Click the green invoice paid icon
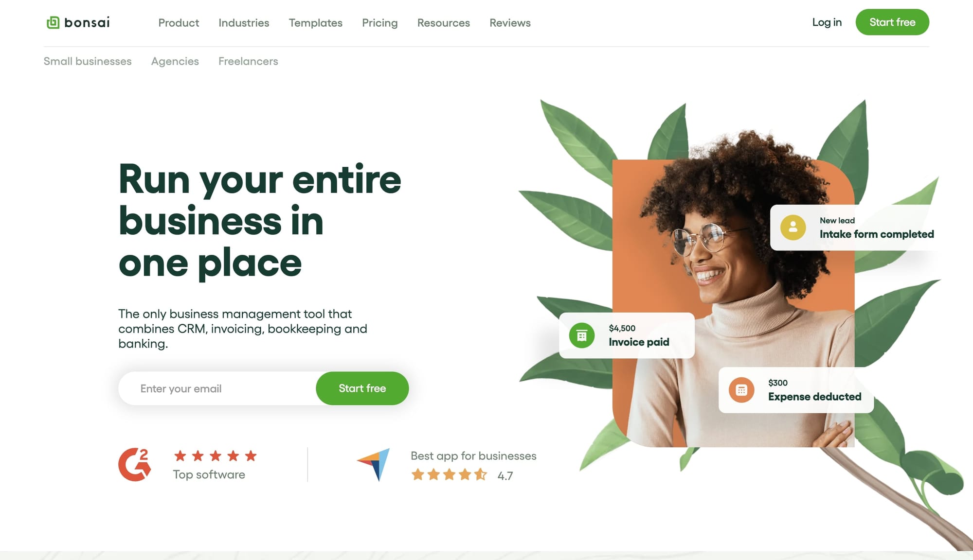The image size is (973, 560). click(x=582, y=335)
